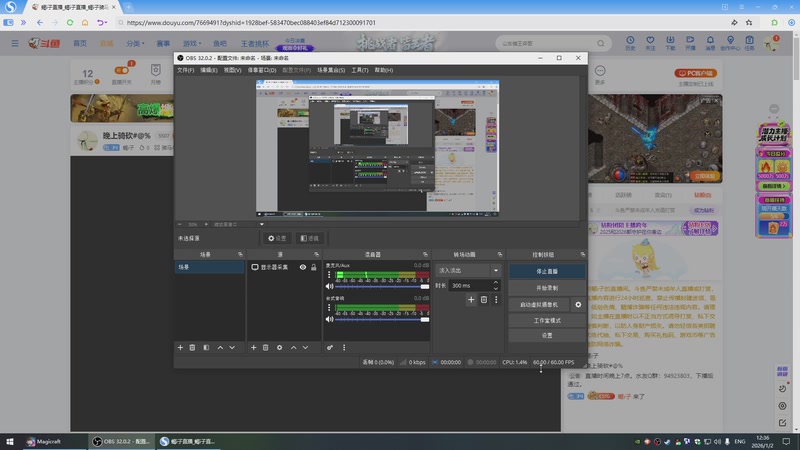This screenshot has height=450, width=800.
Task: Open the 分类 dropdown in Douyu navigation
Action: click(135, 43)
